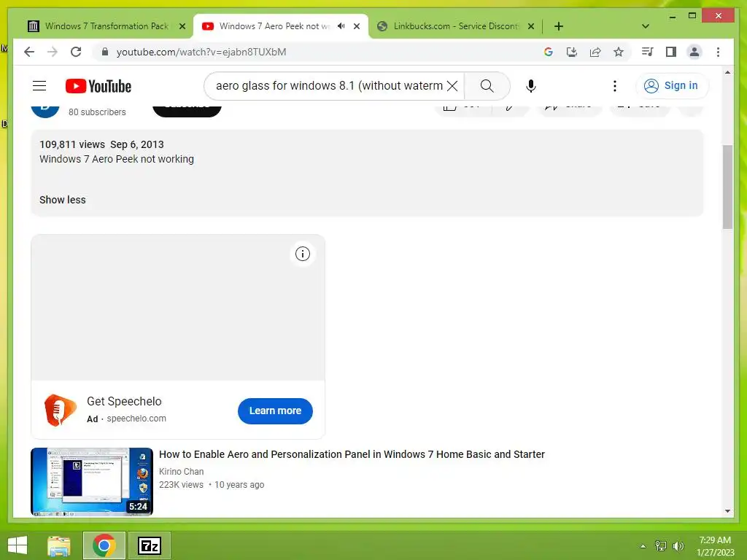
Task: Switch to the Linkbucks.com tab
Action: coord(456,26)
